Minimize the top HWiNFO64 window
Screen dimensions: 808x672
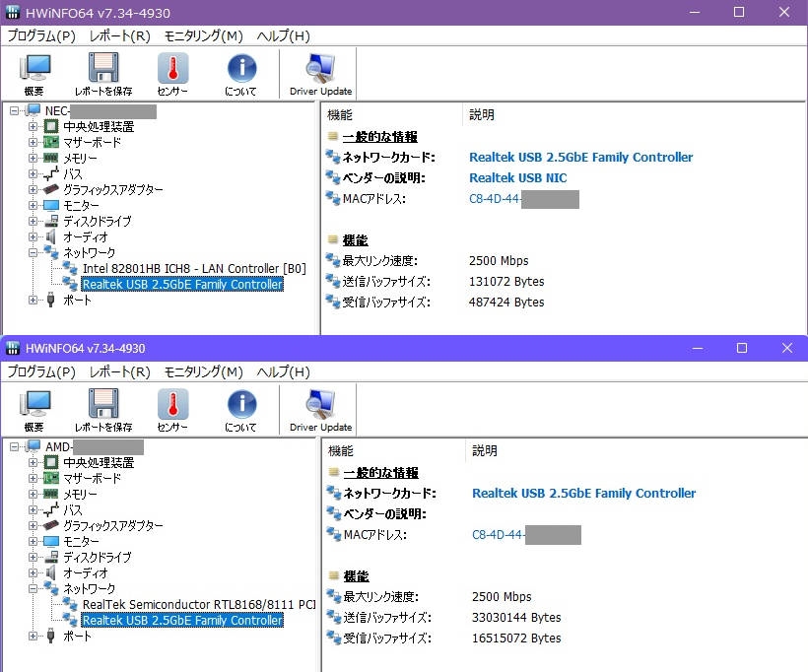695,13
